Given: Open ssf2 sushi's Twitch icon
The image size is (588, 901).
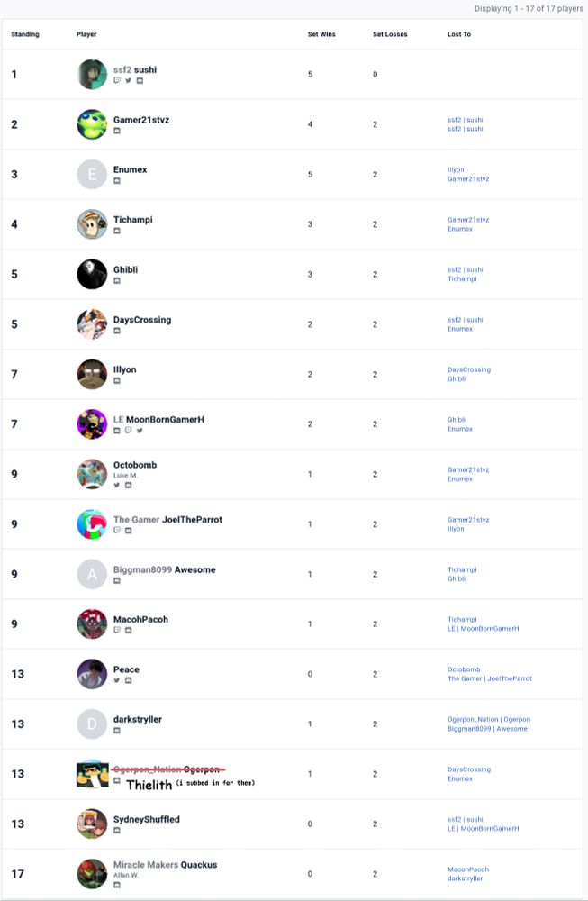Looking at the screenshot, I should pyautogui.click(x=117, y=81).
